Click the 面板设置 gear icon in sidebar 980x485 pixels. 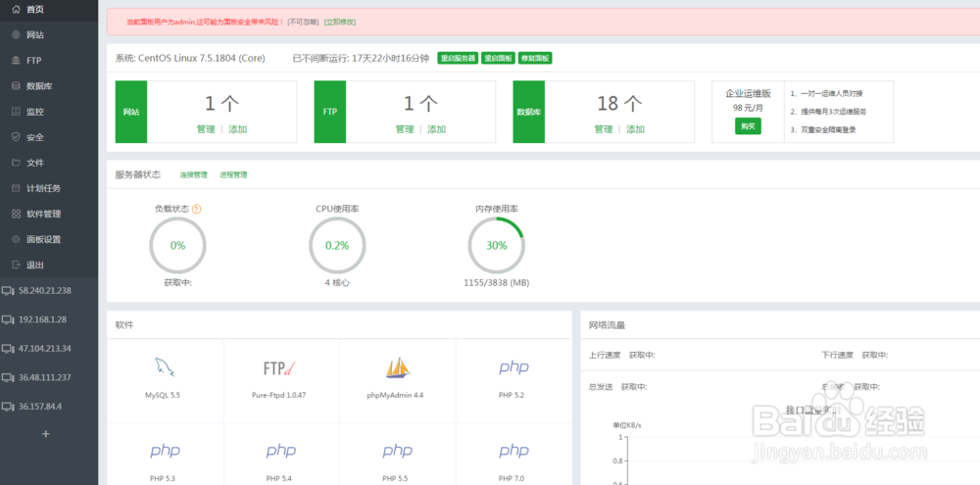click(x=17, y=239)
